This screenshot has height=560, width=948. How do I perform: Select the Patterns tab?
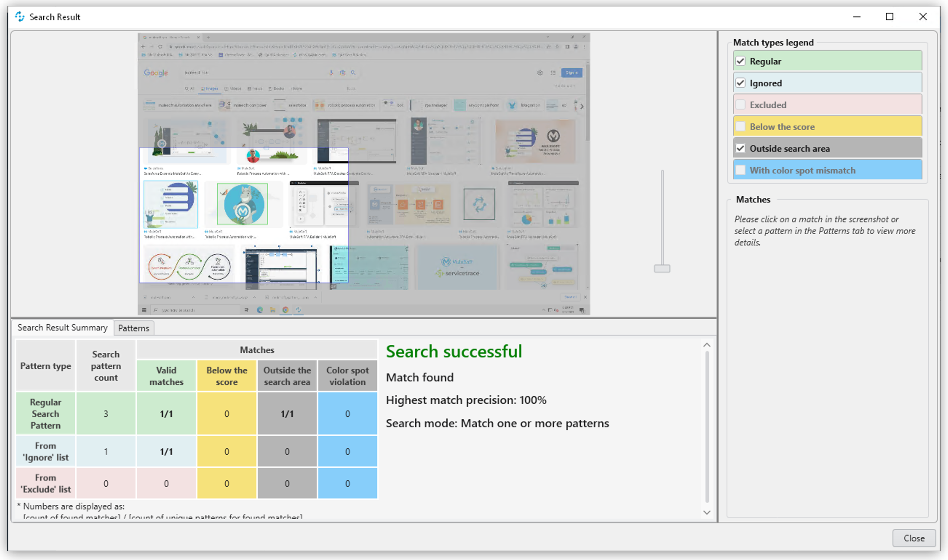coord(134,327)
